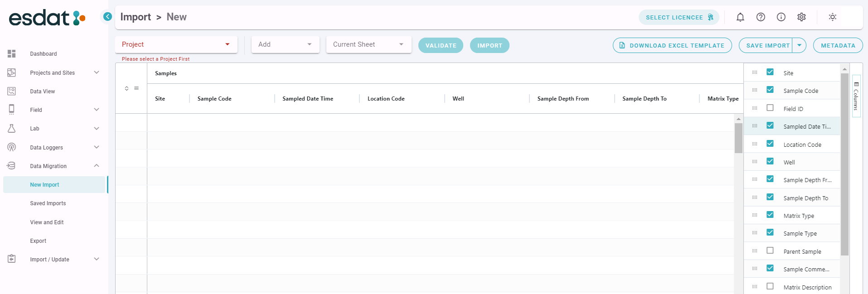This screenshot has width=868, height=294.
Task: Open the settings gear icon
Action: click(801, 17)
